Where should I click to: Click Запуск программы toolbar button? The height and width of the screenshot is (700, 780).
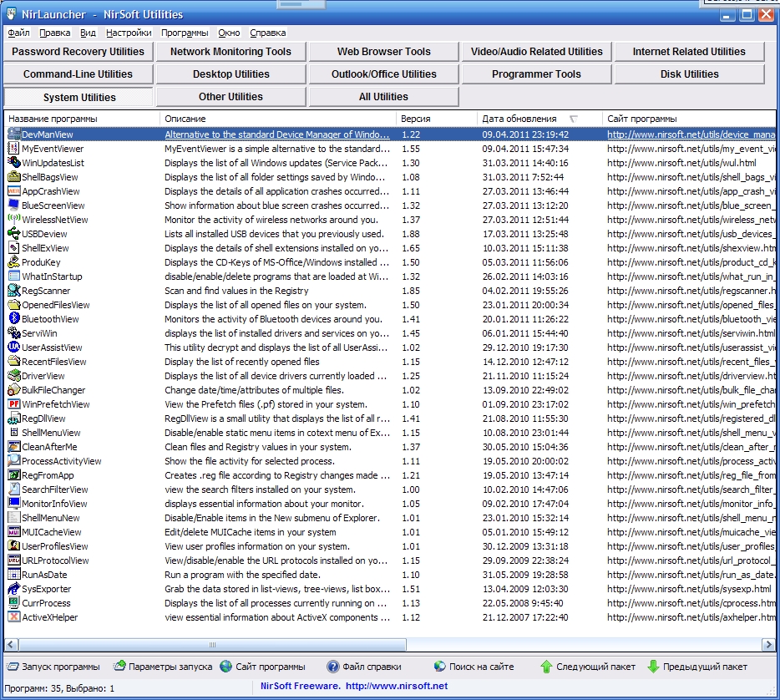[x=53, y=667]
